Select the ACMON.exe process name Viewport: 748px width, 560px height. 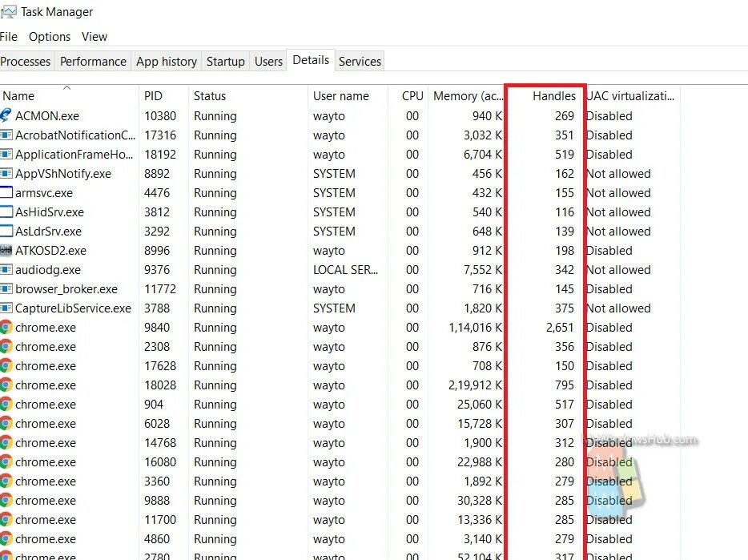click(46, 116)
